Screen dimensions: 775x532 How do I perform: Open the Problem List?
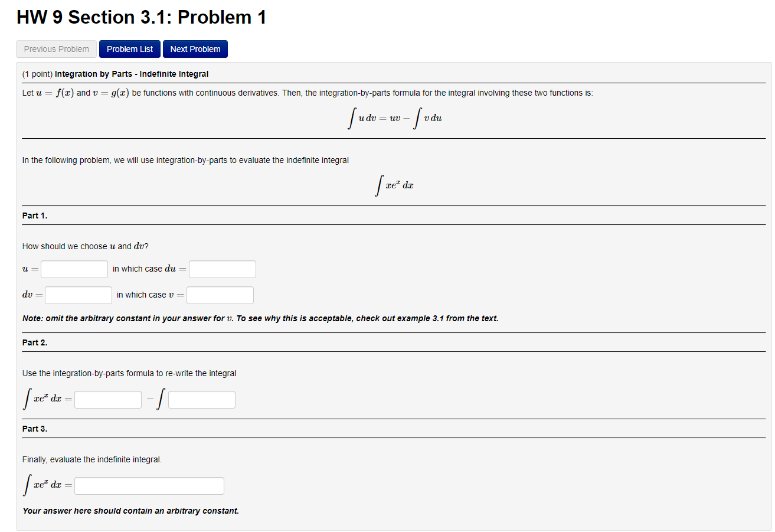130,49
